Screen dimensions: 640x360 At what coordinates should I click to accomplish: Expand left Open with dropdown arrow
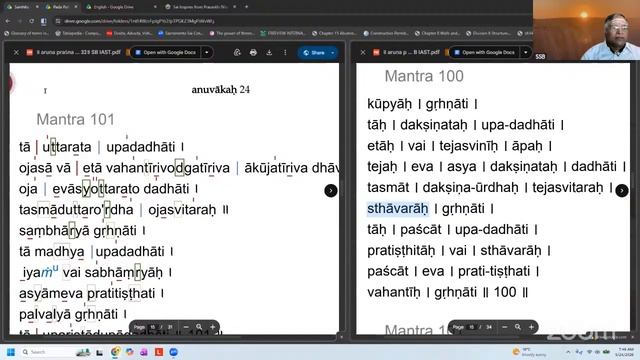tap(207, 52)
